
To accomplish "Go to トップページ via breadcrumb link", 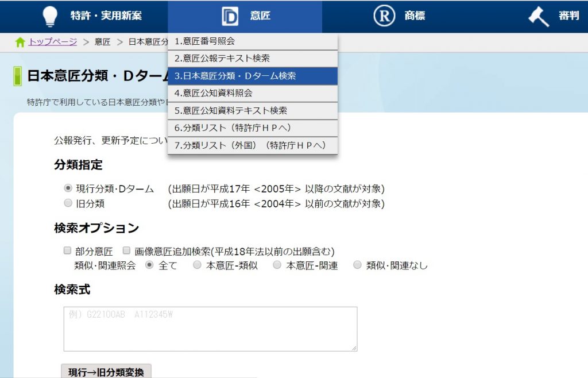I will (52, 41).
